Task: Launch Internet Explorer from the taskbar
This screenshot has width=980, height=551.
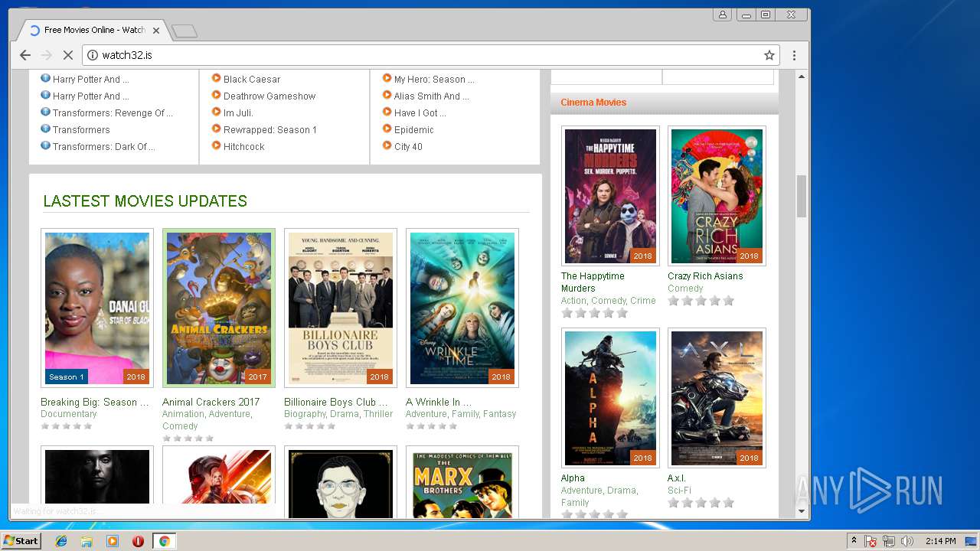Action: 61,541
